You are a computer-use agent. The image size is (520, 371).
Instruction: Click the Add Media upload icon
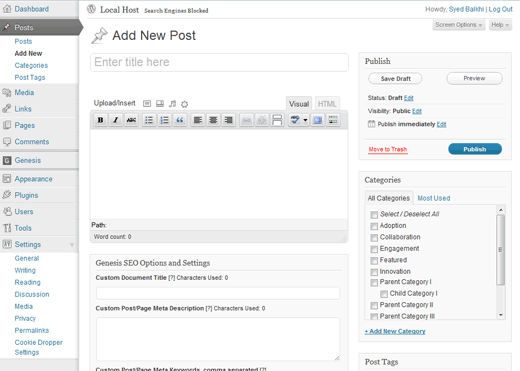point(184,104)
